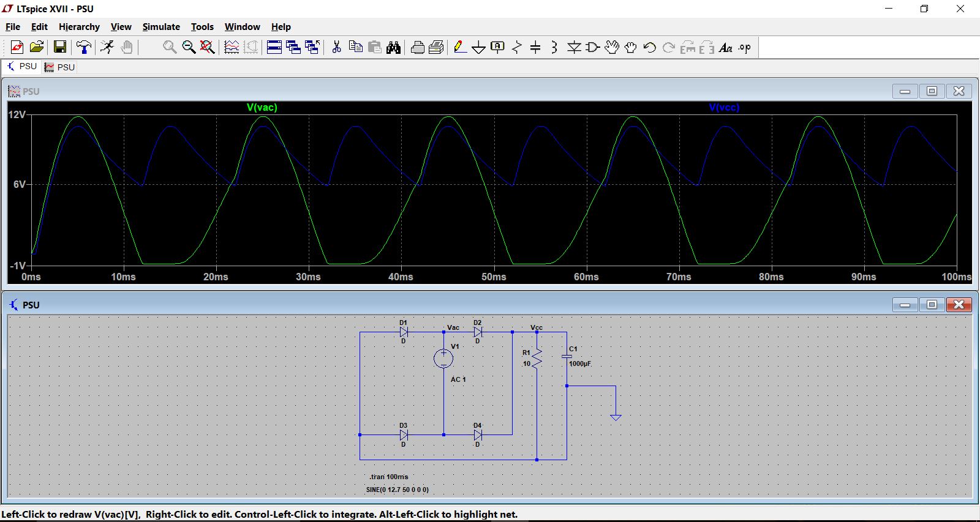Run the simulation with the running man icon

[x=108, y=47]
